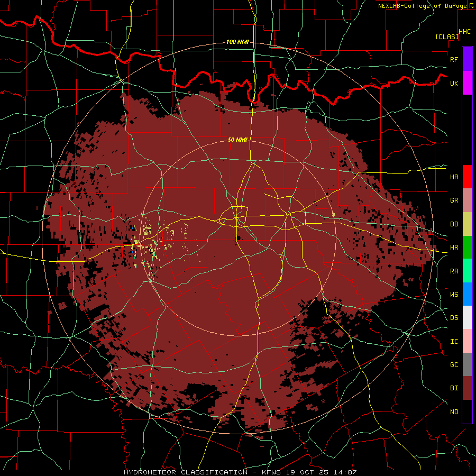Select the BD yellow legend swatch
This screenshot has width=476, height=476.
coord(467,224)
